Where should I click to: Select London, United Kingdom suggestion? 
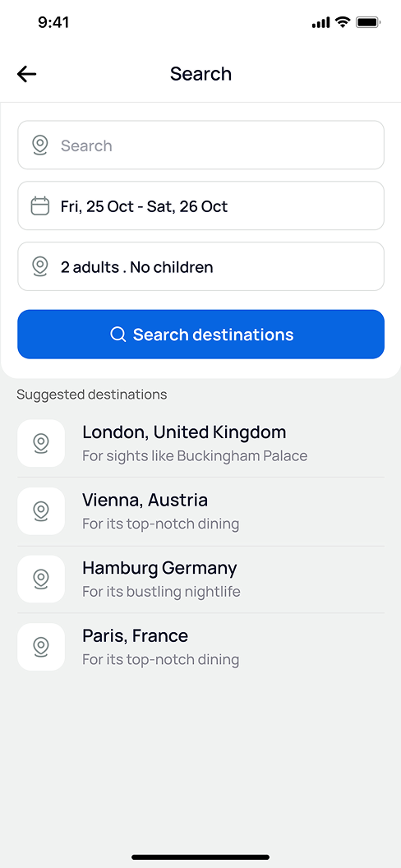[200, 443]
